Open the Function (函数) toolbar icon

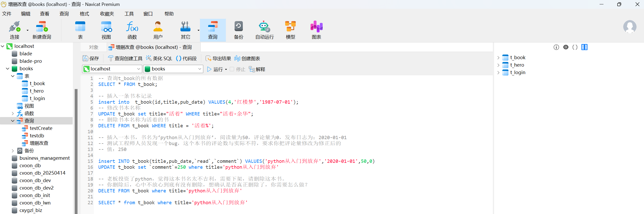[x=132, y=30]
